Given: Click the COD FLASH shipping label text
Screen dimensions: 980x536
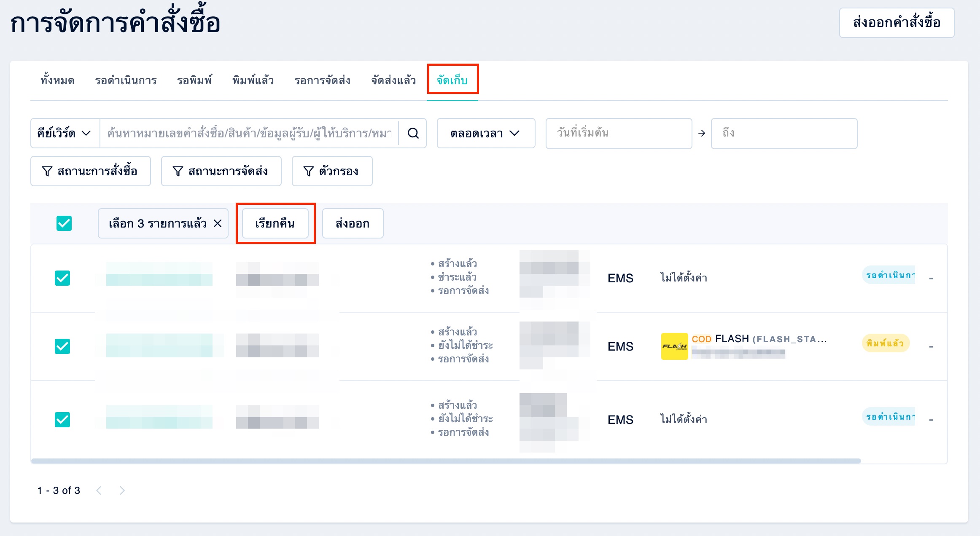Looking at the screenshot, I should (x=759, y=339).
